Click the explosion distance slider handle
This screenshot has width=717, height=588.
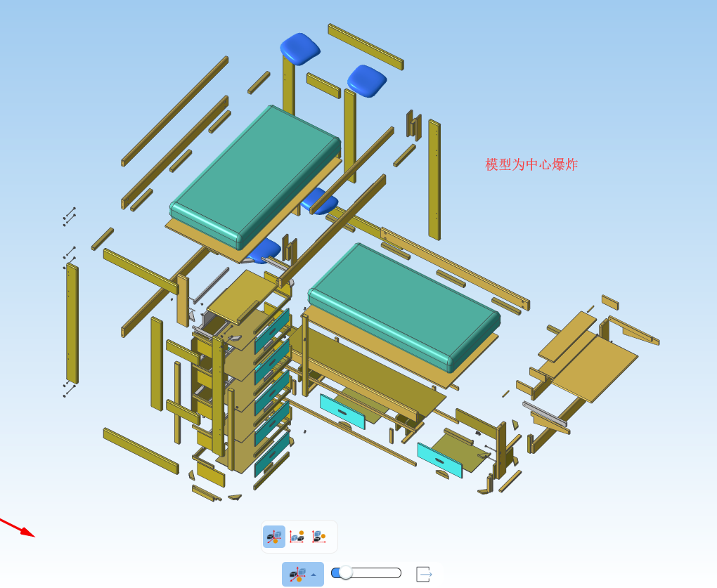[345, 573]
